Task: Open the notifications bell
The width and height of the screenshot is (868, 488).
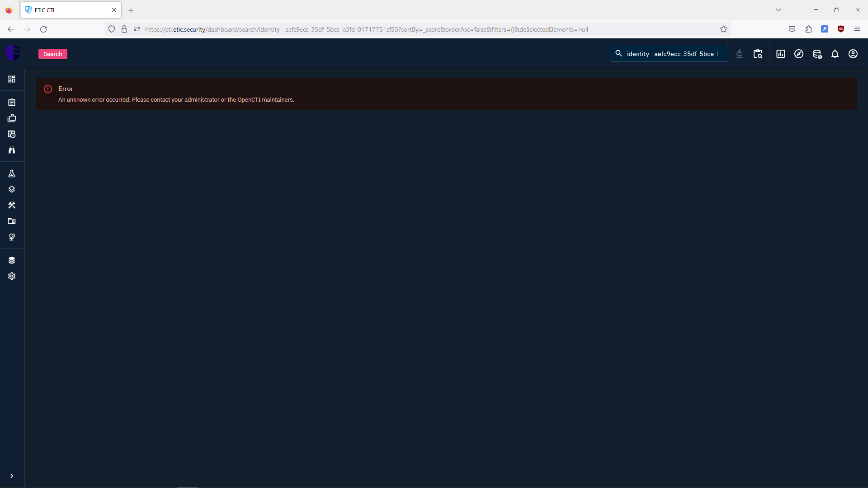Action: [x=835, y=54]
